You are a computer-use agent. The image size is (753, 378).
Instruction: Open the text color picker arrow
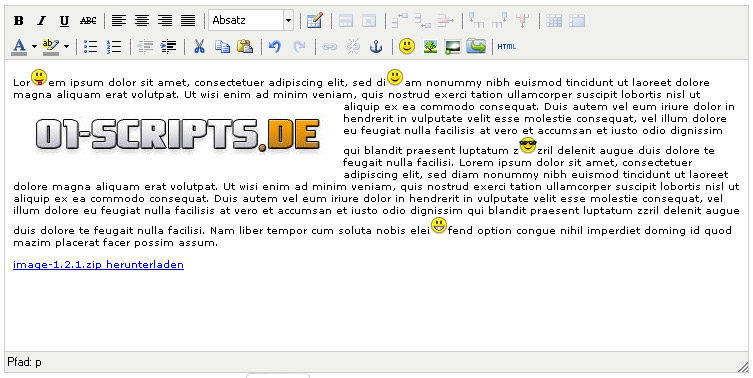tap(34, 47)
